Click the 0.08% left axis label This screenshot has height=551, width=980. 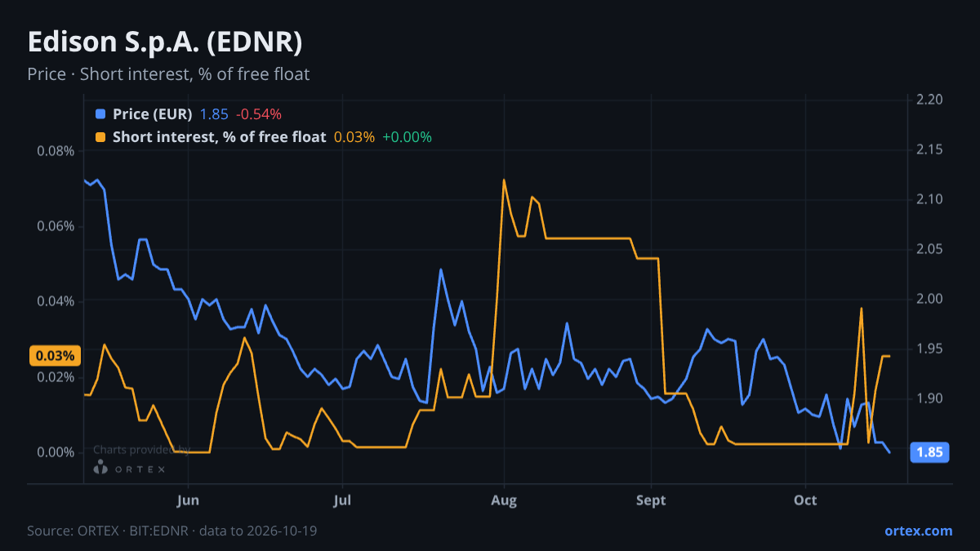click(x=56, y=151)
